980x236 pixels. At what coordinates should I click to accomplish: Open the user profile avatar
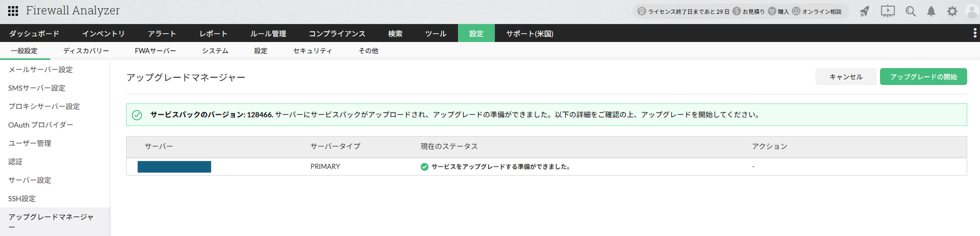point(972,11)
